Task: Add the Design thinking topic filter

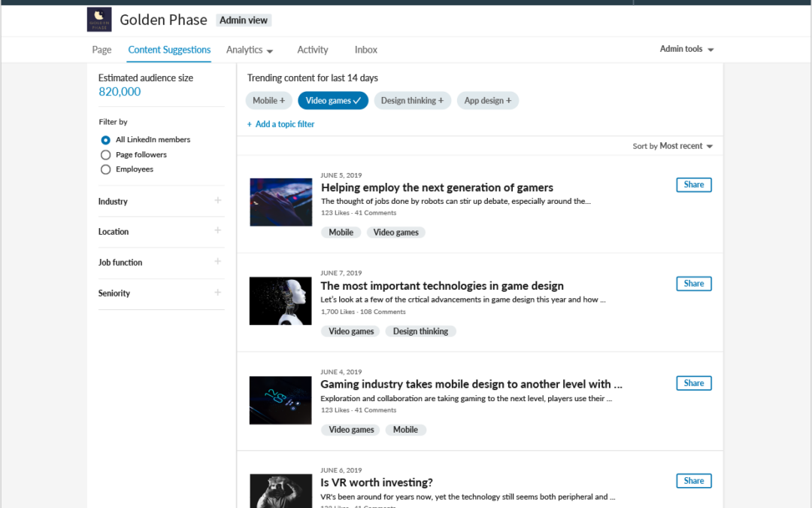Action: (412, 100)
